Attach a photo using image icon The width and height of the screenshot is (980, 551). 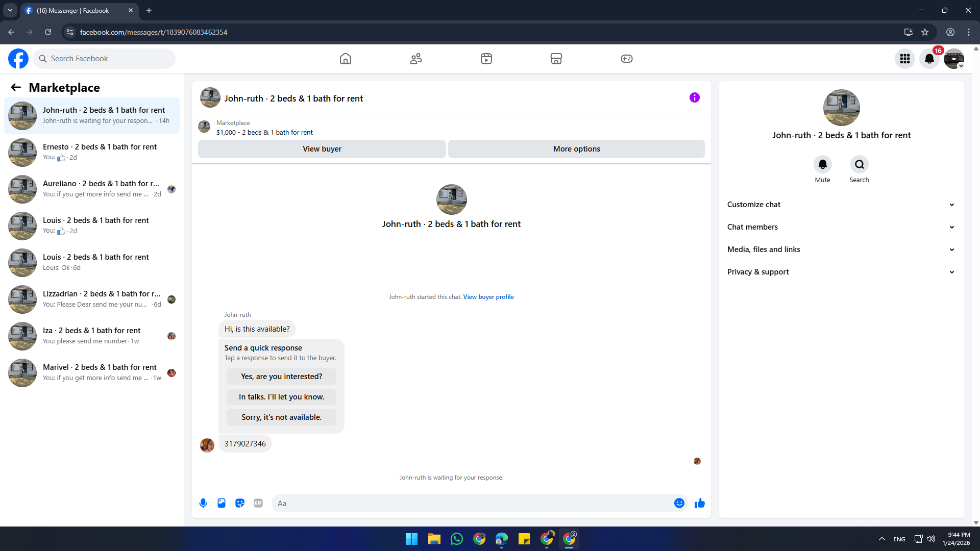222,503
